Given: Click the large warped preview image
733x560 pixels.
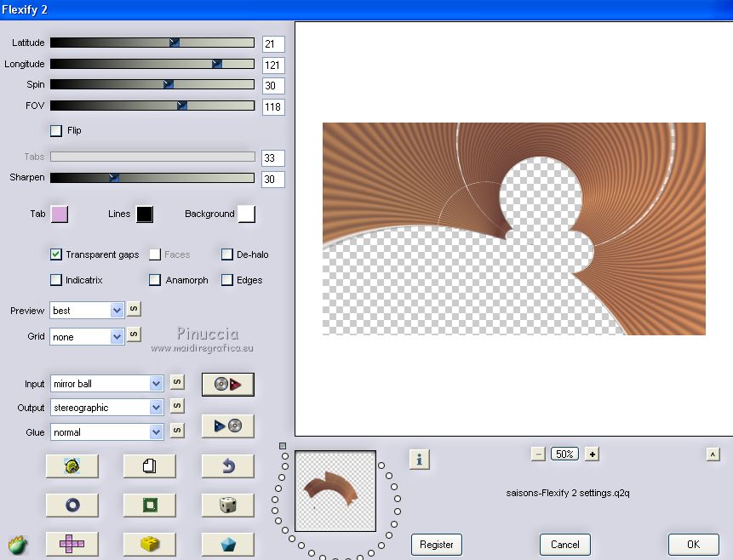Looking at the screenshot, I should point(513,229).
